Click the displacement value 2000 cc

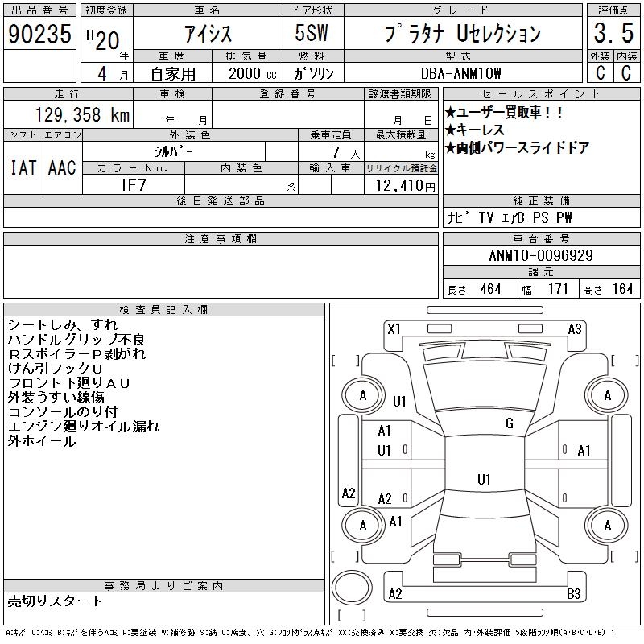click(x=253, y=73)
